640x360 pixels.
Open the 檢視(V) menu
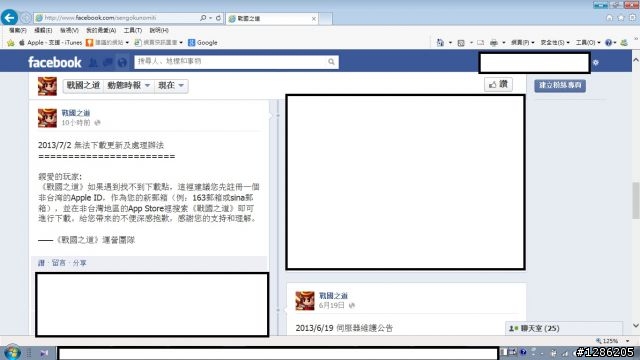point(69,31)
